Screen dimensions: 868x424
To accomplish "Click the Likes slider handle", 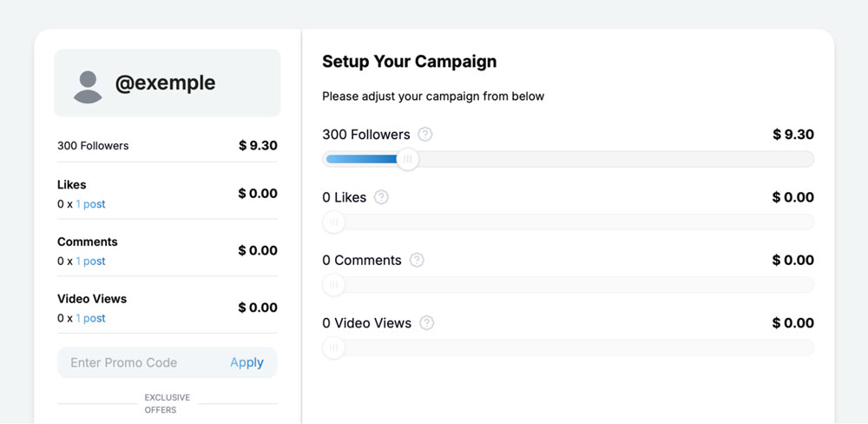I will pos(334,222).
